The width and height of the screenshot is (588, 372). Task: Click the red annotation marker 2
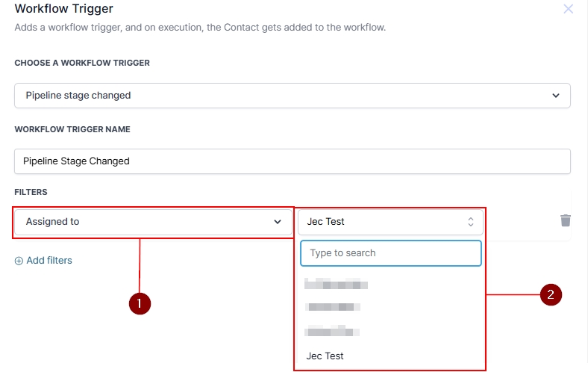(x=551, y=294)
